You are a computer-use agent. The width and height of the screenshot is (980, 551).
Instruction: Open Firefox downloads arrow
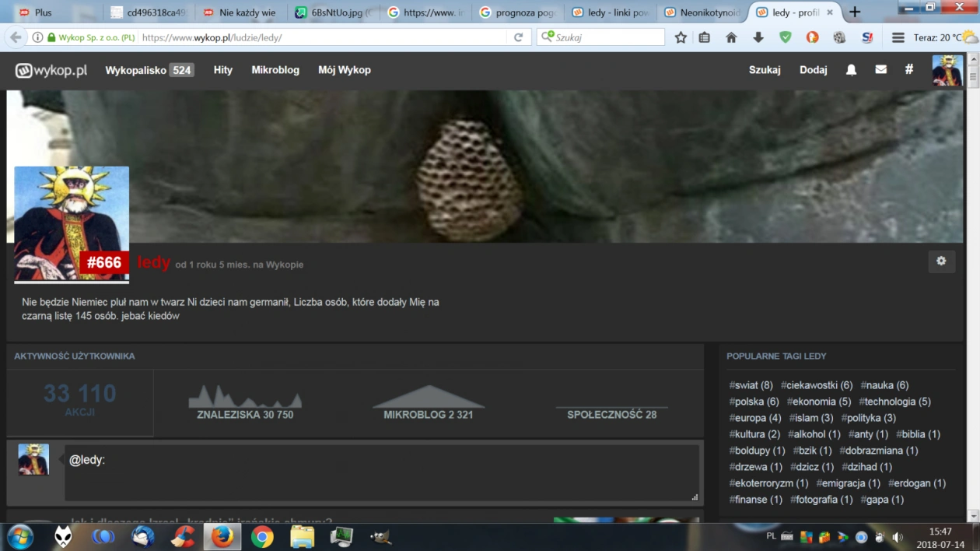758,37
